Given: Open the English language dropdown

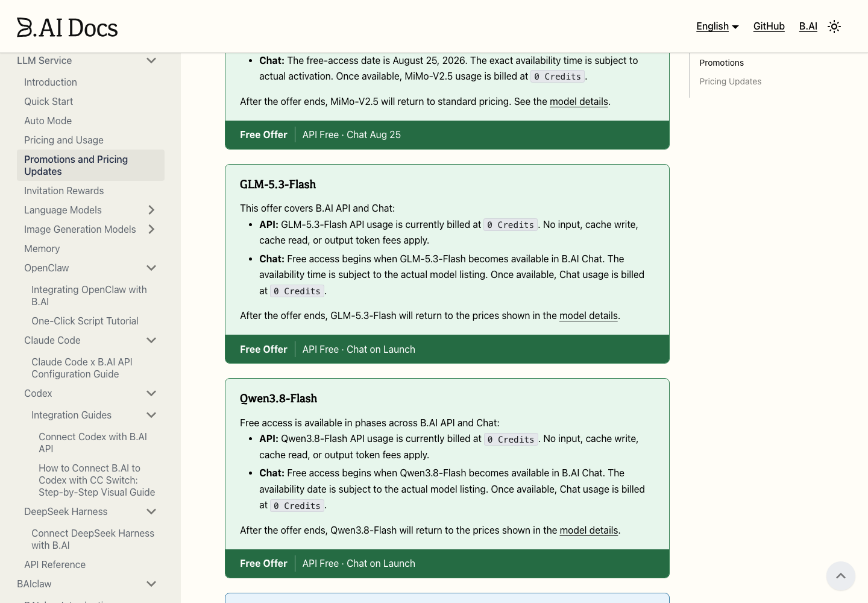Looking at the screenshot, I should click(x=717, y=27).
